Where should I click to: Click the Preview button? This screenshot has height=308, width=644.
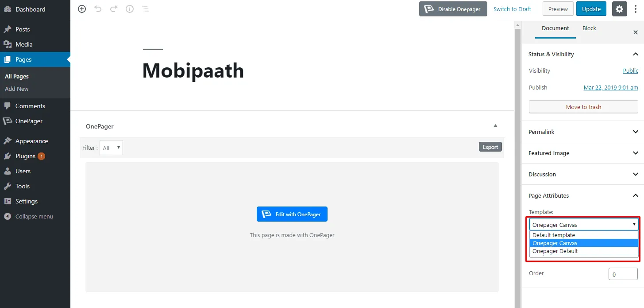(558, 9)
